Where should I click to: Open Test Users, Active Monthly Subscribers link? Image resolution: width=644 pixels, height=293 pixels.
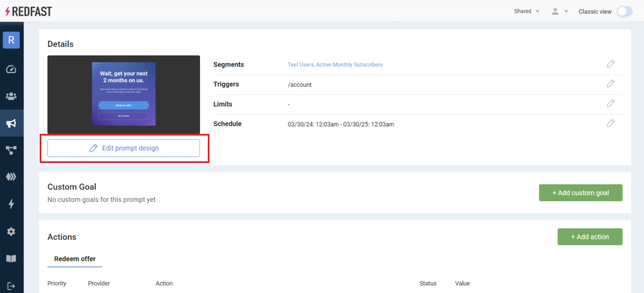[x=335, y=64]
